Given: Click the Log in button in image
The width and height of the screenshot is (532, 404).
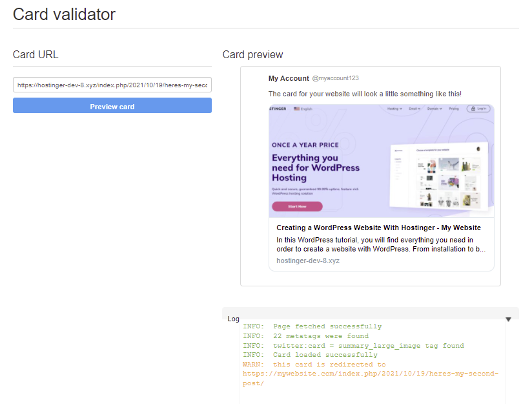Looking at the screenshot, I should [478, 109].
